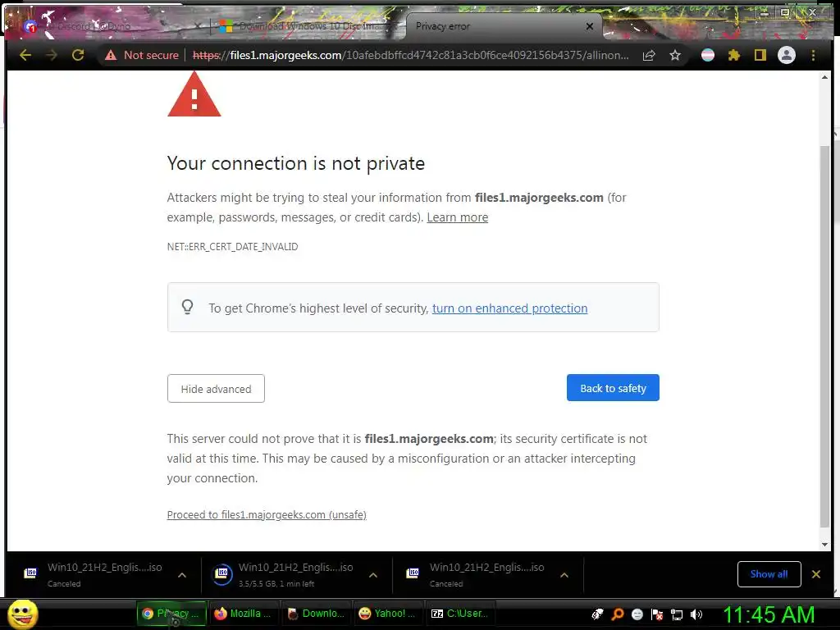
Task: Open the Extensions puzzle piece menu
Action: (734, 55)
